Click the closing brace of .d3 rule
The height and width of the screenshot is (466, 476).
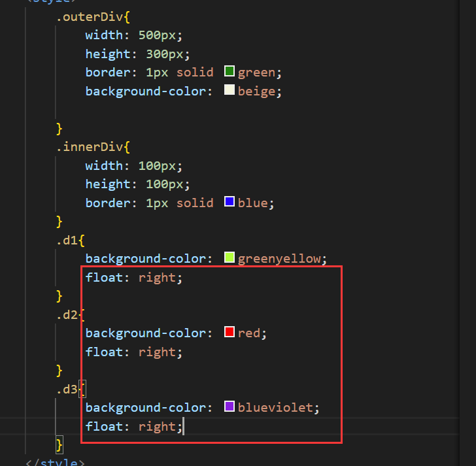click(59, 445)
